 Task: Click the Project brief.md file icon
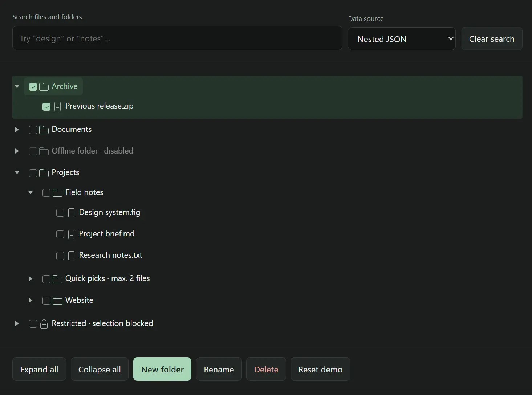coord(71,234)
